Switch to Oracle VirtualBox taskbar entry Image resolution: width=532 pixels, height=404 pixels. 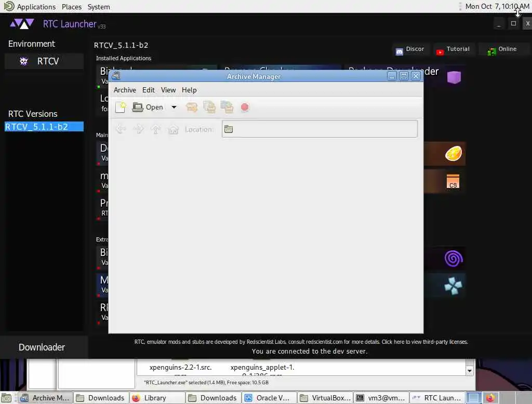tap(270, 398)
